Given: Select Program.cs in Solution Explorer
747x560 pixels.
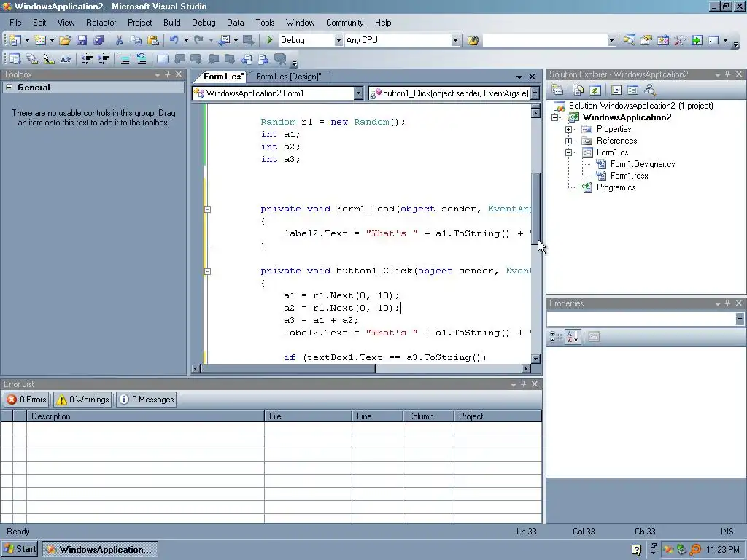Looking at the screenshot, I should (616, 187).
